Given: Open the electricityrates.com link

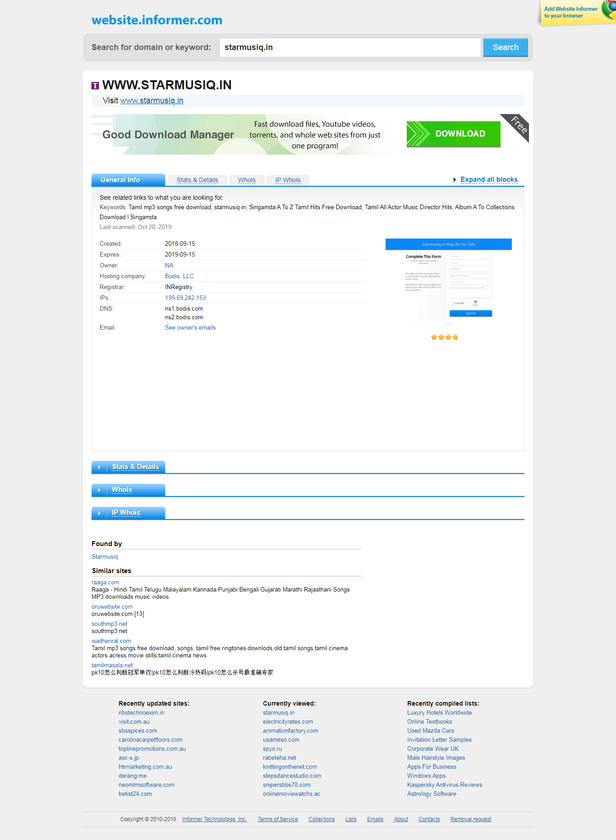Looking at the screenshot, I should (x=288, y=722).
